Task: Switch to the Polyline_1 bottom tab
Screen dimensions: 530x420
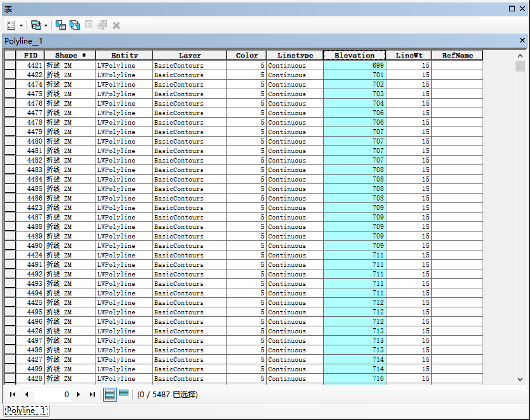Action: pyautogui.click(x=26, y=411)
